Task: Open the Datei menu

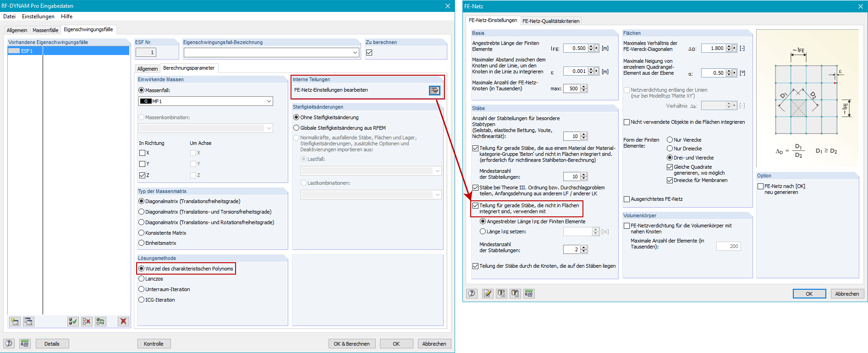Action: pyautogui.click(x=9, y=17)
